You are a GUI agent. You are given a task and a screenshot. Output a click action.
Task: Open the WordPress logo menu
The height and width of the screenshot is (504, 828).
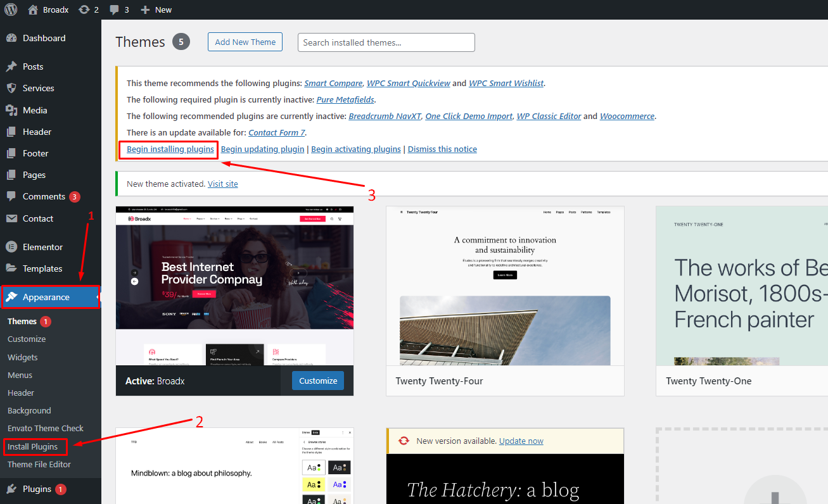[x=11, y=9]
